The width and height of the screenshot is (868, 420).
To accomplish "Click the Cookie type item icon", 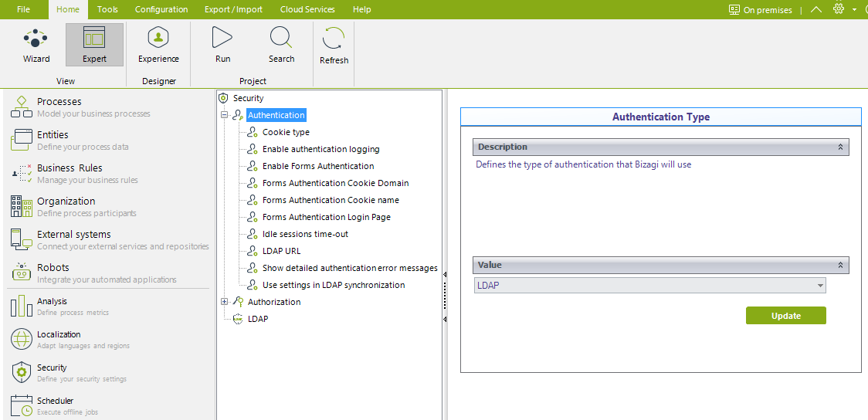I will (253, 132).
